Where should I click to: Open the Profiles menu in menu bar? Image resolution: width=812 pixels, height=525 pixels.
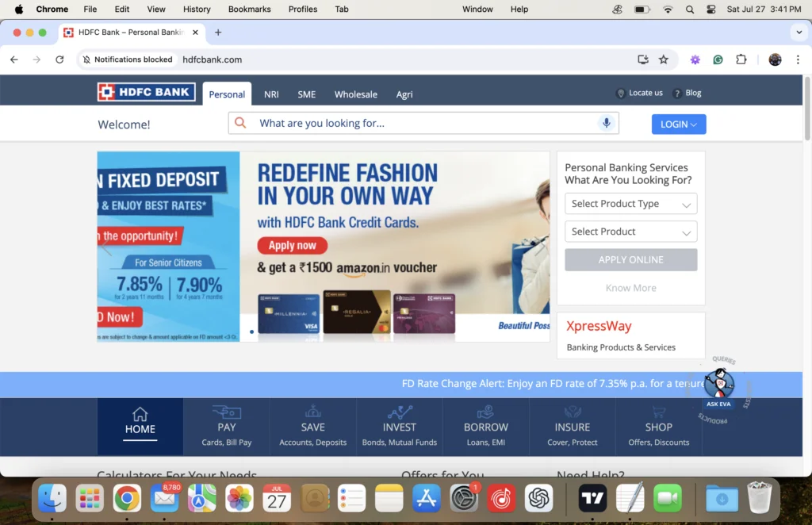[303, 9]
